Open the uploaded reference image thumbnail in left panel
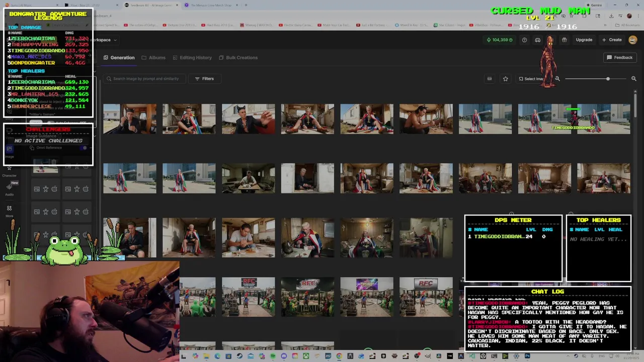The height and width of the screenshot is (362, 644). click(x=45, y=166)
